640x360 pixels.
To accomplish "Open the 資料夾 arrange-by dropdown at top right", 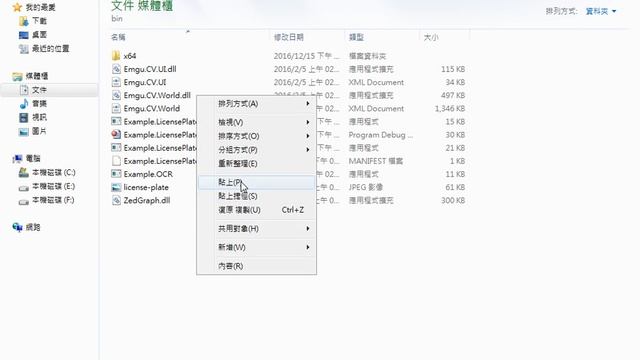I will [x=601, y=11].
